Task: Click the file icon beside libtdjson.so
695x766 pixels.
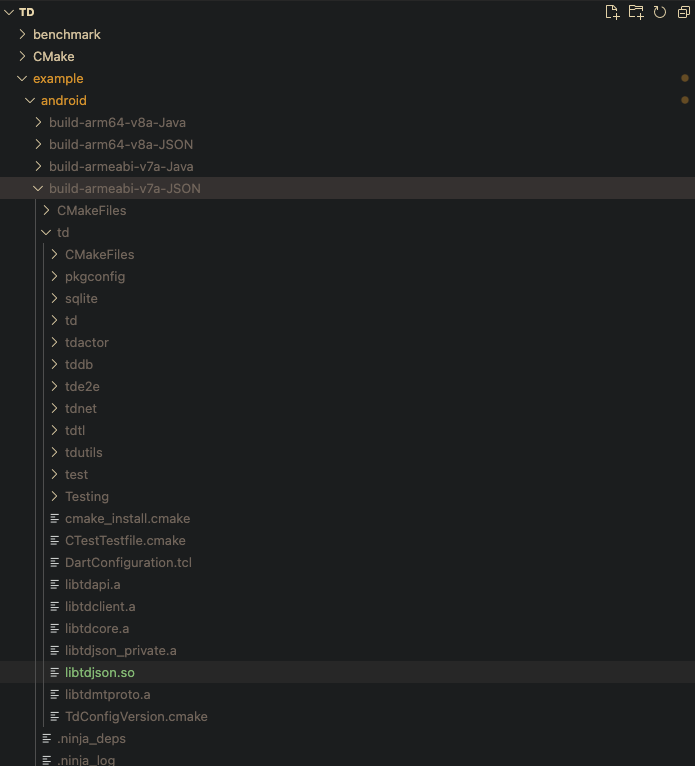Action: pos(55,673)
